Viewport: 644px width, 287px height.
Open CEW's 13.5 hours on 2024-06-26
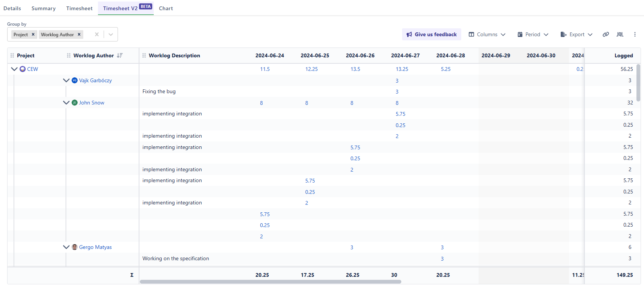(355, 69)
